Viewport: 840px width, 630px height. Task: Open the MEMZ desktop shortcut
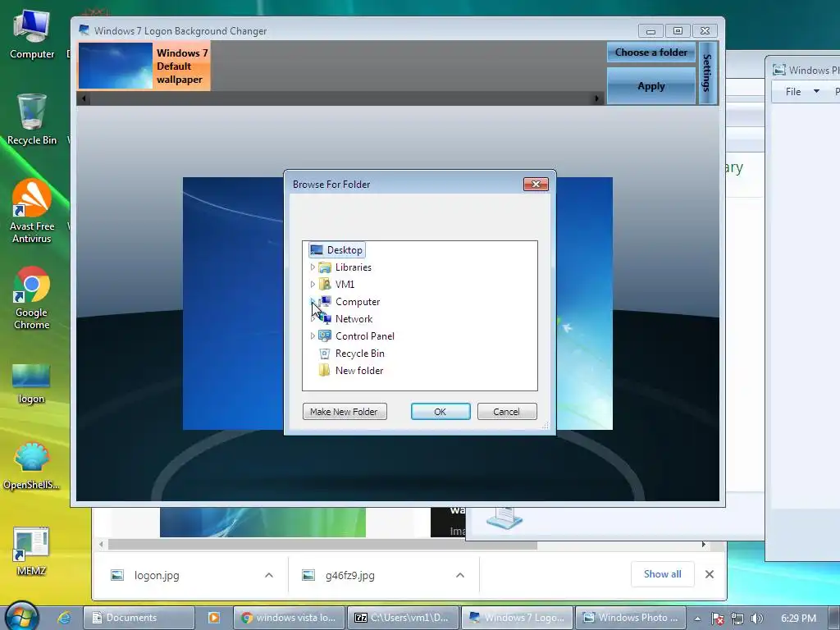pos(31,551)
